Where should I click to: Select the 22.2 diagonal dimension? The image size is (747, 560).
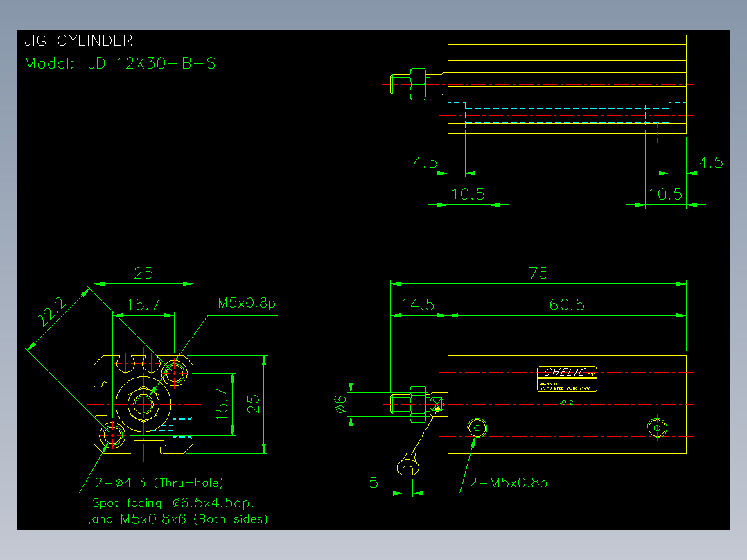(51, 312)
